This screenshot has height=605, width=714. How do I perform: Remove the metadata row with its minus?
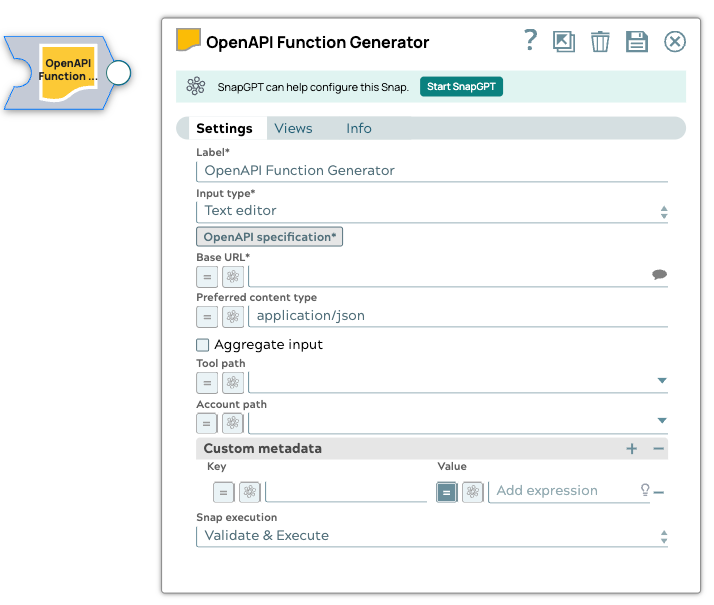[659, 492]
